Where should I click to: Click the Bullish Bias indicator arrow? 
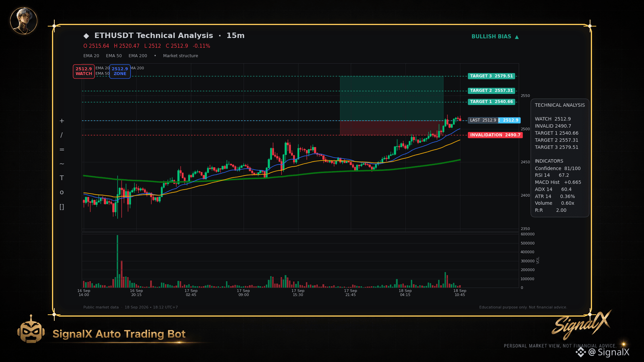[x=517, y=37]
